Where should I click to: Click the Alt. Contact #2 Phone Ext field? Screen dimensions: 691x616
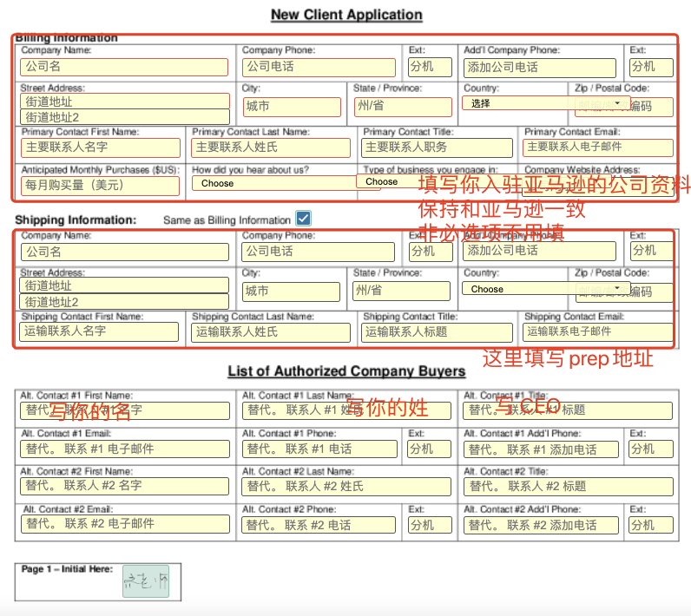pos(430,525)
